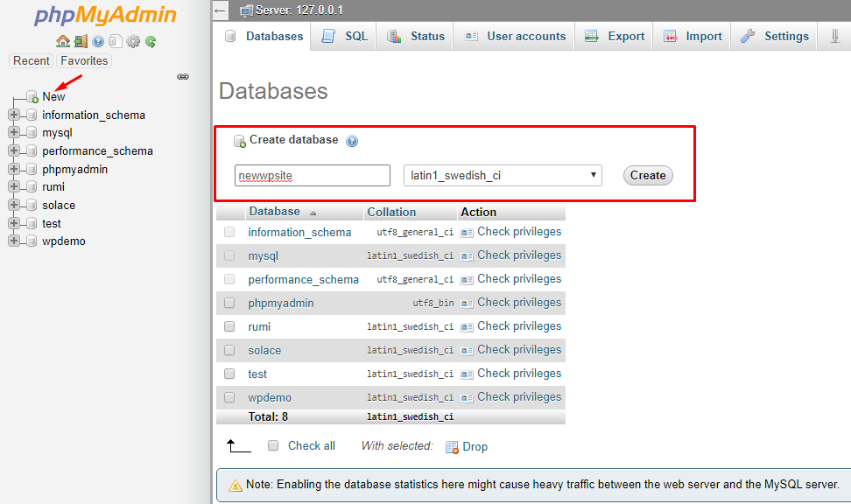Tick the checkbox for the rumi database
The image size is (851, 504).
pyautogui.click(x=229, y=326)
